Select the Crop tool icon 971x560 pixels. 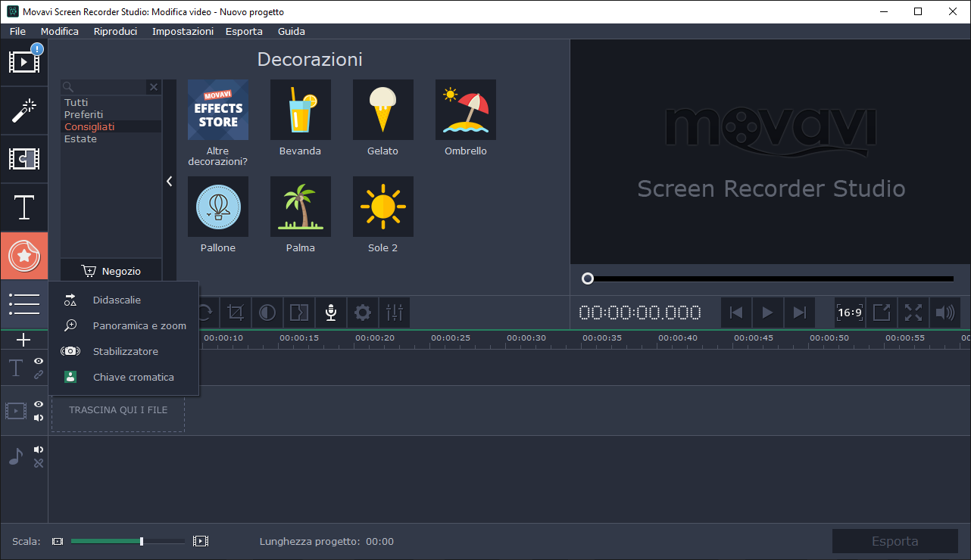pos(236,313)
